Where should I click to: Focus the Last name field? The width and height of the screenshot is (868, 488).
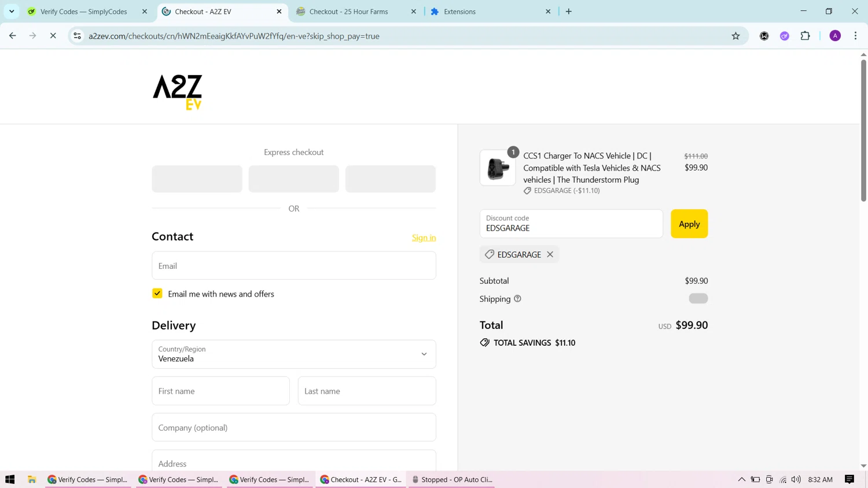[367, 391]
